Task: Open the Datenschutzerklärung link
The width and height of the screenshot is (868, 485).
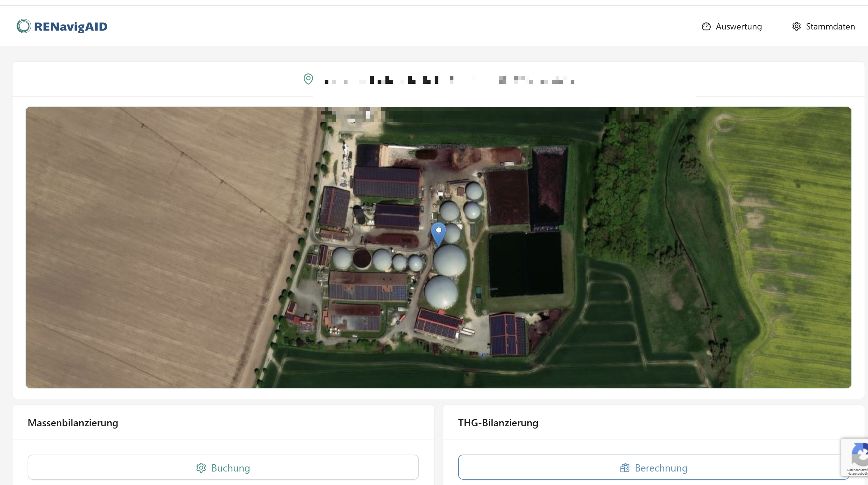Action: (858, 470)
